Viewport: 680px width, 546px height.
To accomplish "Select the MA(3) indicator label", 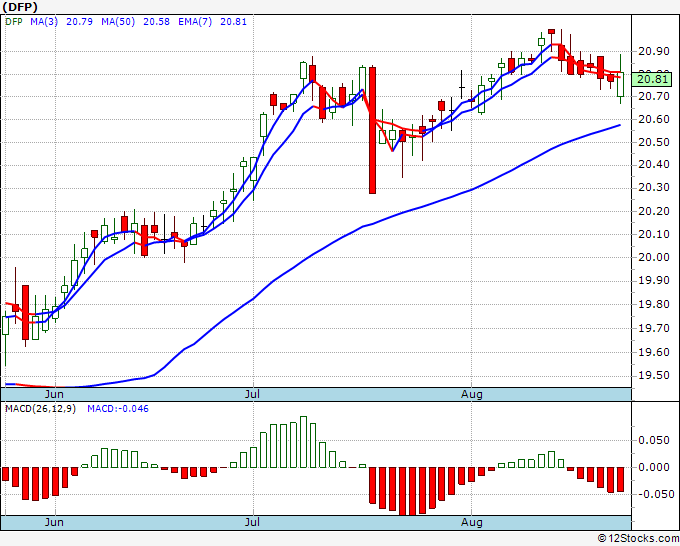I will coord(44,21).
